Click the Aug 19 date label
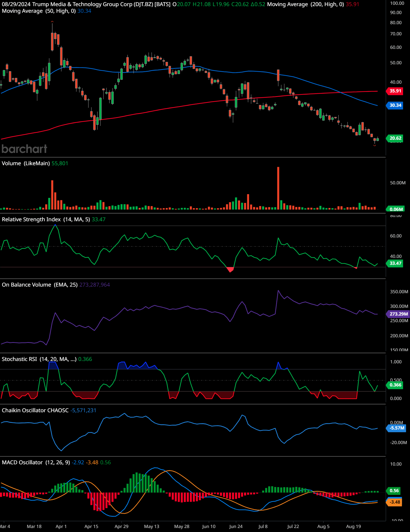This screenshot has width=410, height=532. pos(353,526)
